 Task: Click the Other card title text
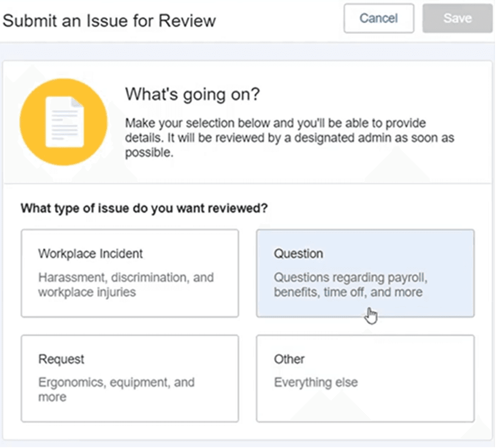coord(289,359)
